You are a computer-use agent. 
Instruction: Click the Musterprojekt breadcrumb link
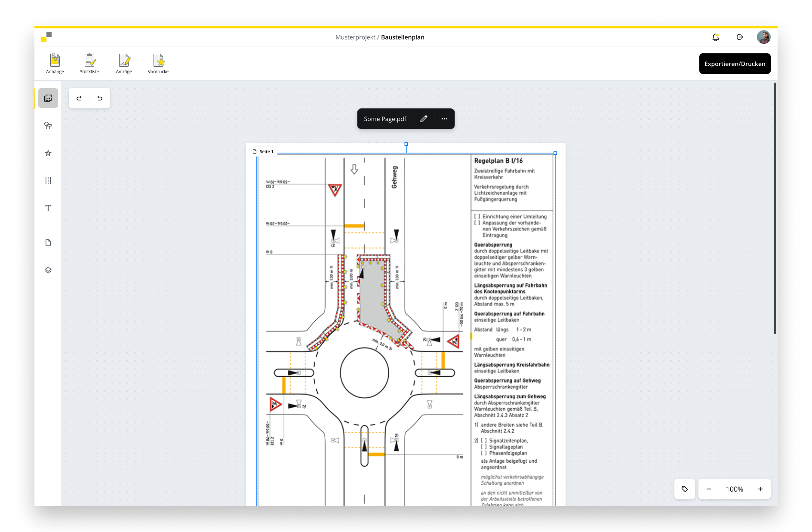tap(355, 37)
